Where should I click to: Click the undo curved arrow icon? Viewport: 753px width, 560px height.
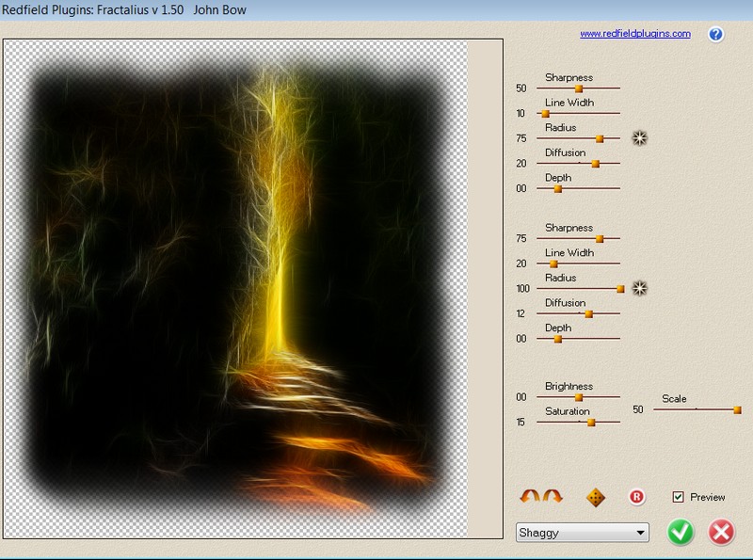coord(530,496)
